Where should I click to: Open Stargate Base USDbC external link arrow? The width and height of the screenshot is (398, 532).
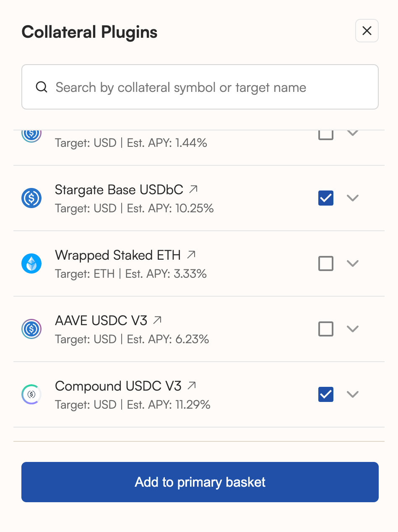click(193, 190)
